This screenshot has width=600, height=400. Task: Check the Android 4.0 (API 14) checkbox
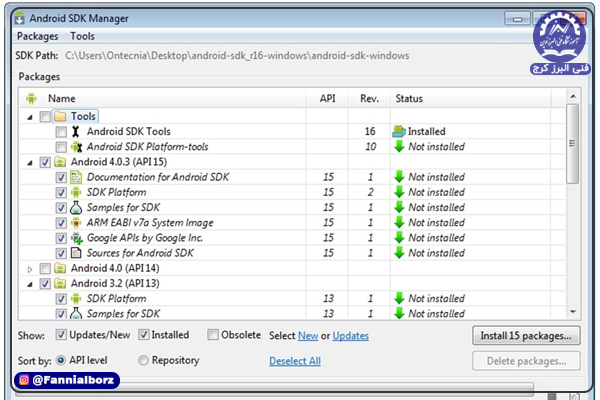45,268
